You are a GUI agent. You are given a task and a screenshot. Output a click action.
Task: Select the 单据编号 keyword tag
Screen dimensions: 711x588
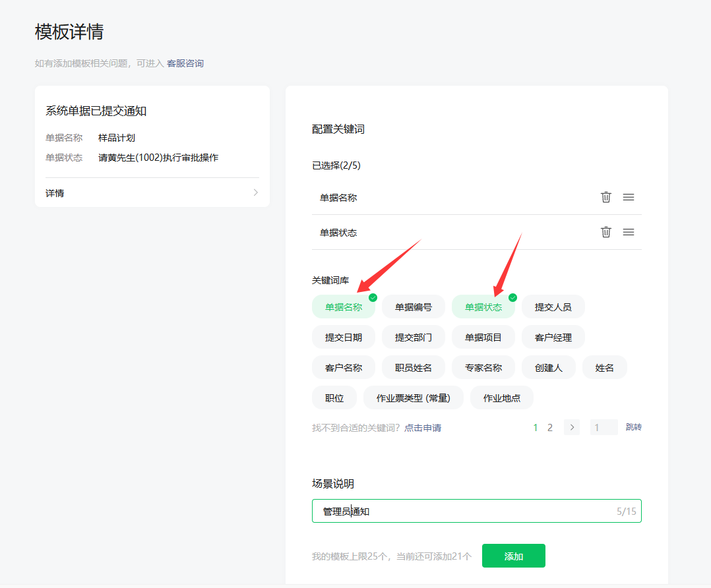pos(414,307)
